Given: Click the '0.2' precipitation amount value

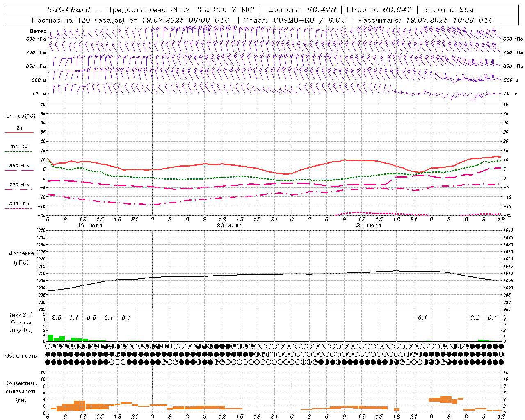Looking at the screenshot, I should (475, 318).
